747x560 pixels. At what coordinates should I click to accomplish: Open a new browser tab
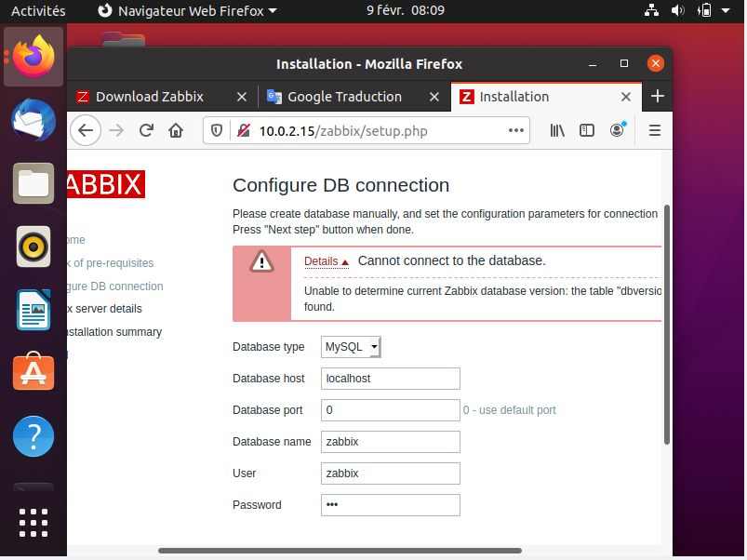click(x=658, y=96)
